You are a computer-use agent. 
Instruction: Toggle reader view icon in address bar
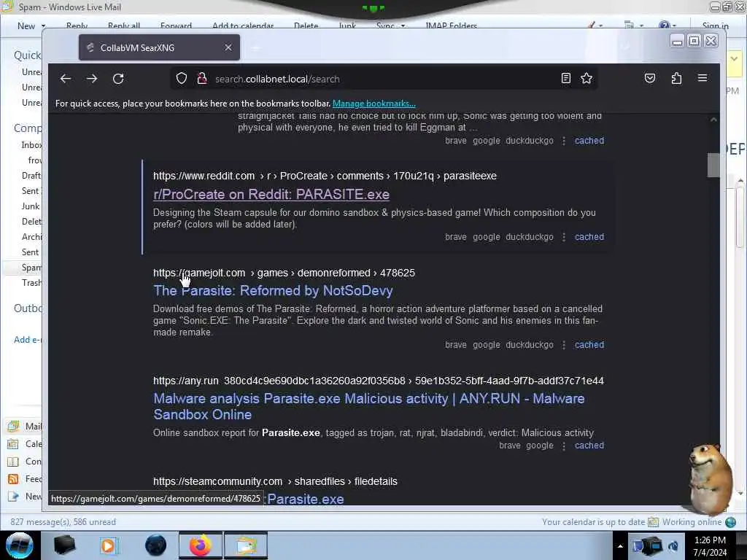pyautogui.click(x=565, y=79)
